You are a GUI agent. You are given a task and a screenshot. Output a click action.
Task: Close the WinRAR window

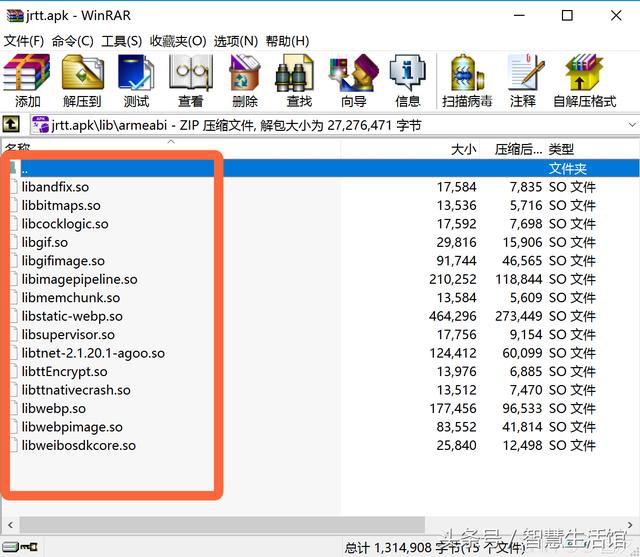tap(616, 16)
